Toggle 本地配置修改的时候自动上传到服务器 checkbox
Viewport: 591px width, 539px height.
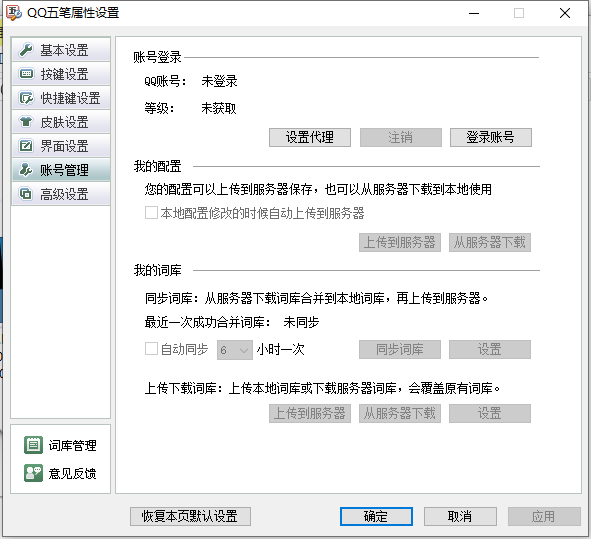click(x=152, y=213)
